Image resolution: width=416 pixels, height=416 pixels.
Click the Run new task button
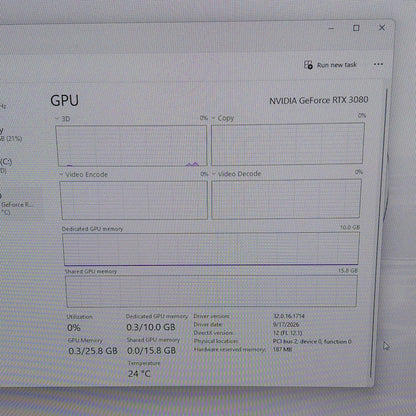click(330, 65)
